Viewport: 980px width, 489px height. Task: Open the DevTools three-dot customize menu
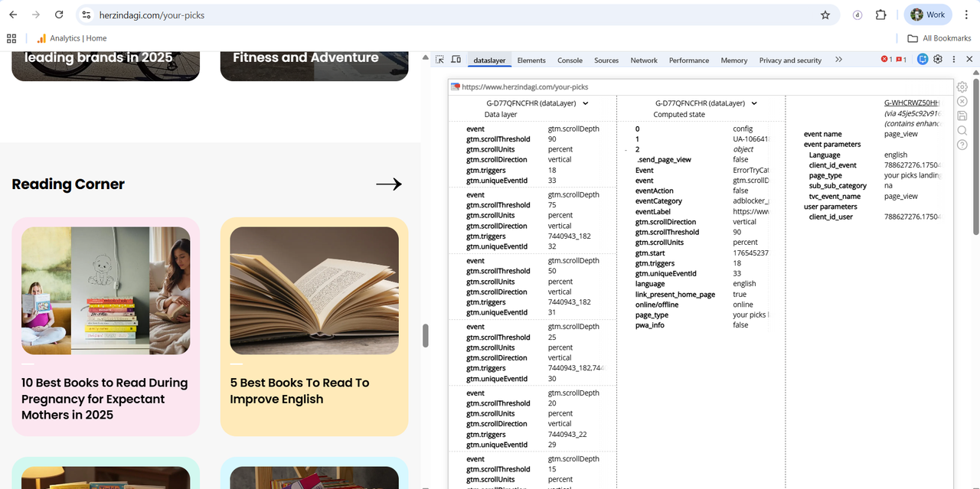954,59
